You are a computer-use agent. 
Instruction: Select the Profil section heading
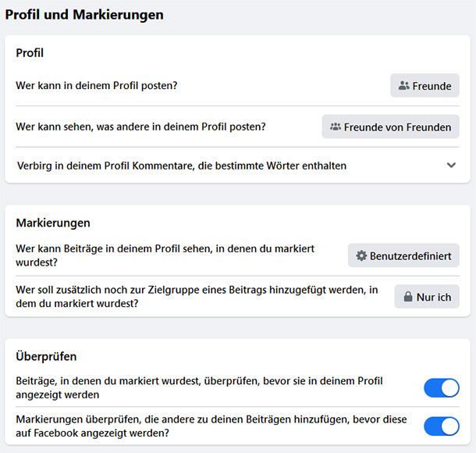30,53
